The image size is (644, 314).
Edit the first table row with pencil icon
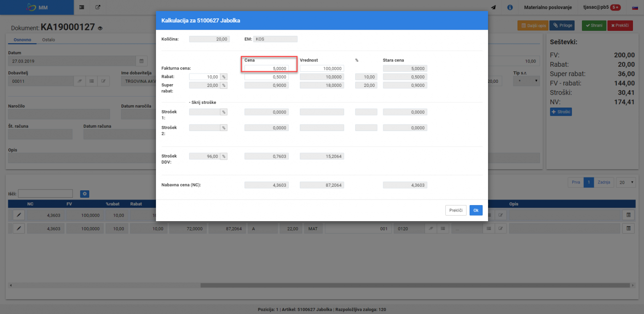pyautogui.click(x=19, y=215)
